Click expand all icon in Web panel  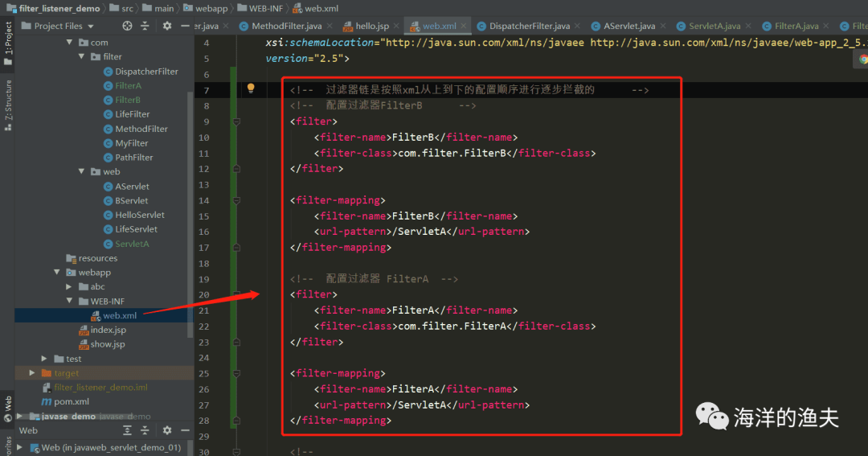127,430
